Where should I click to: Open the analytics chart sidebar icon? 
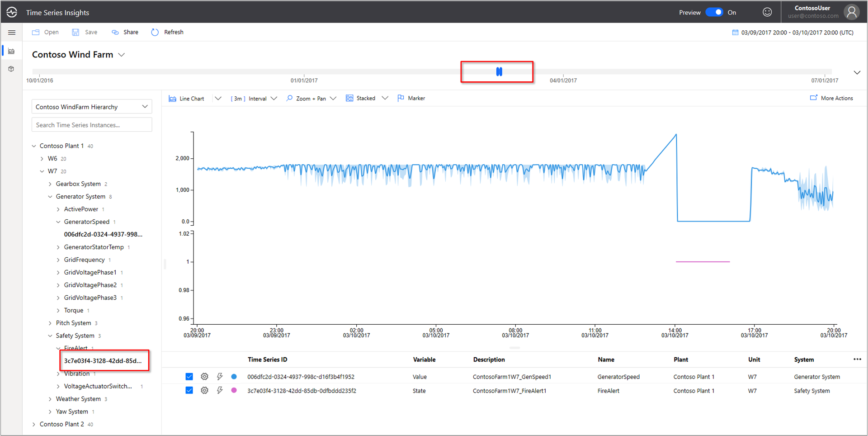pos(12,51)
